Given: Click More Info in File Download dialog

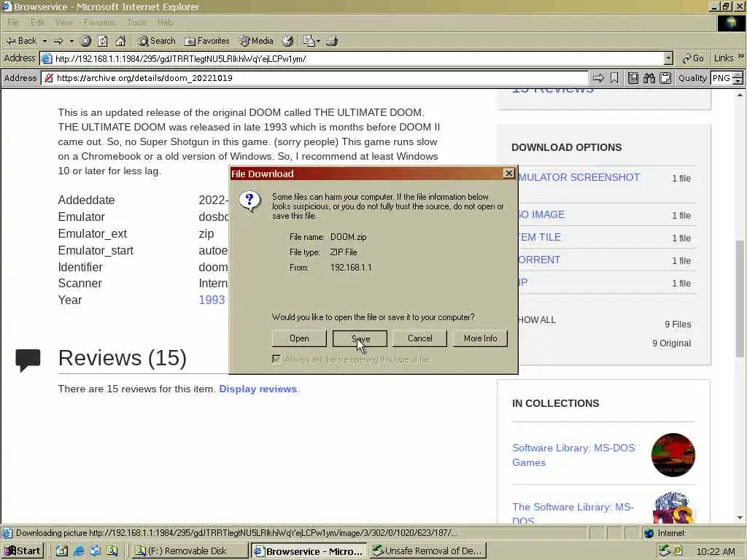Looking at the screenshot, I should coord(480,338).
